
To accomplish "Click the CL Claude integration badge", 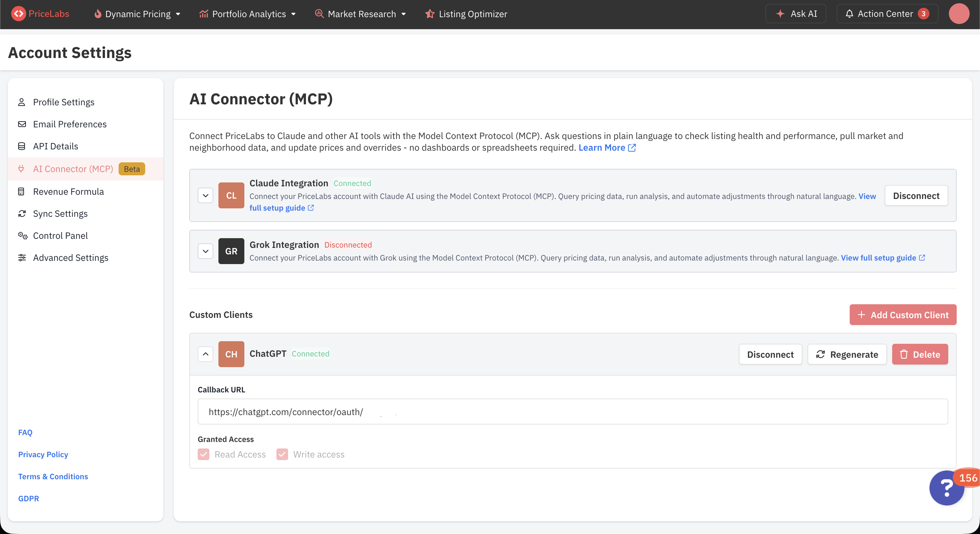I will coord(231,195).
